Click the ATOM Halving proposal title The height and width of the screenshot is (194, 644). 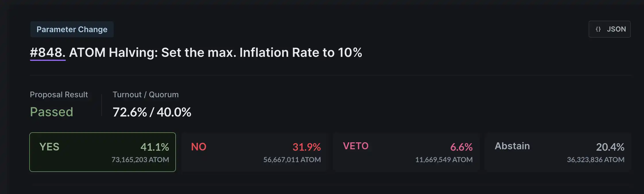tap(215, 53)
